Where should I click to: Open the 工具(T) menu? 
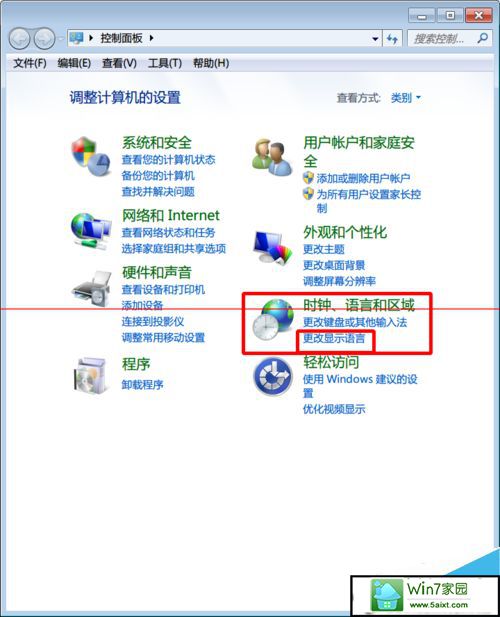(164, 63)
